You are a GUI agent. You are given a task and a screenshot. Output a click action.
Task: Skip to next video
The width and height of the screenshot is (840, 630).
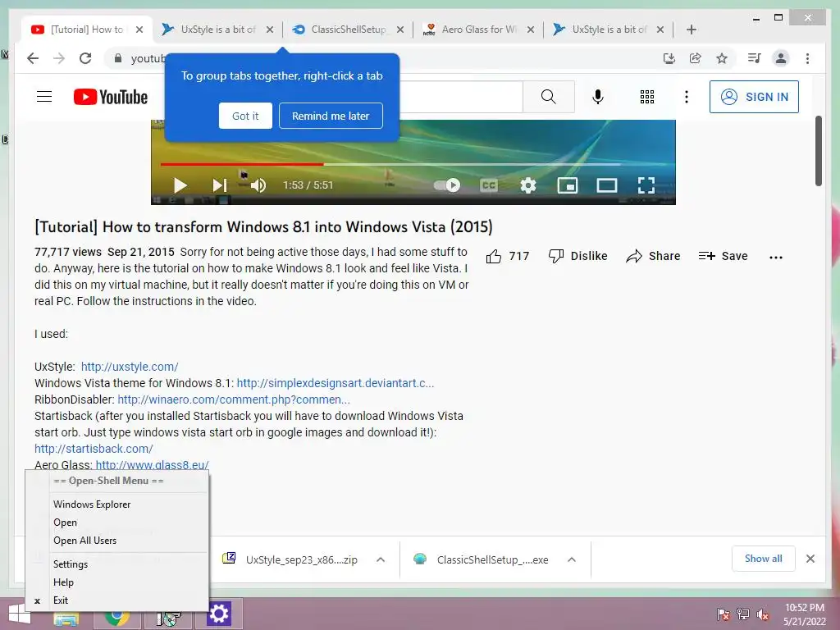click(220, 185)
